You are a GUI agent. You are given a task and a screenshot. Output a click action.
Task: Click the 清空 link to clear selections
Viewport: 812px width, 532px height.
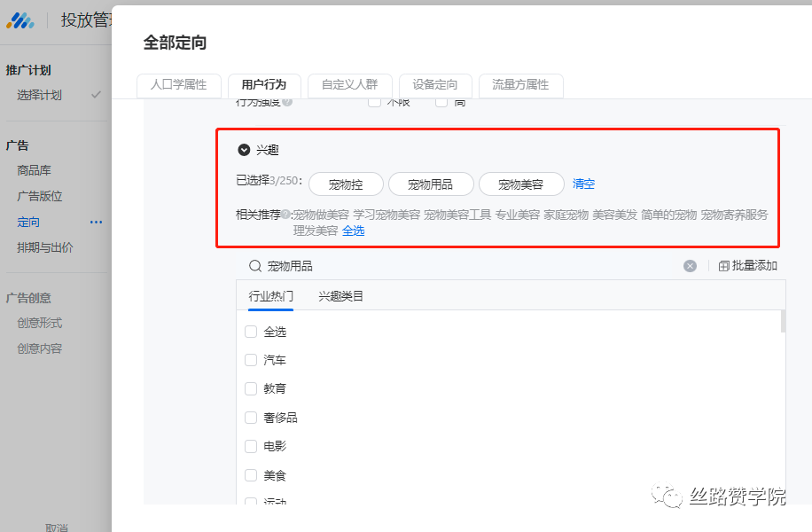tap(583, 184)
